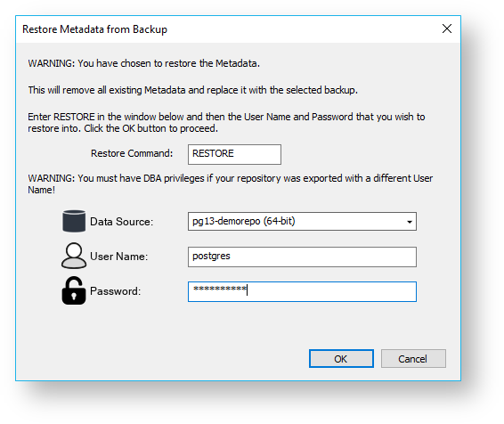Confirm restore with OK button
The image size is (504, 424).
point(341,358)
